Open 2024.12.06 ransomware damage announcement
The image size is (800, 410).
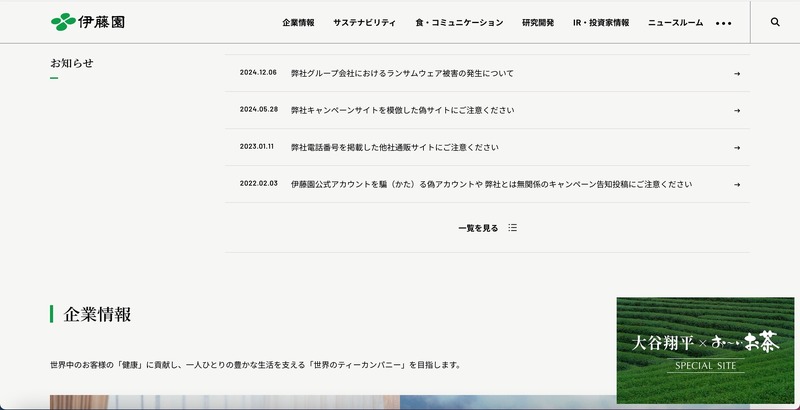point(402,73)
